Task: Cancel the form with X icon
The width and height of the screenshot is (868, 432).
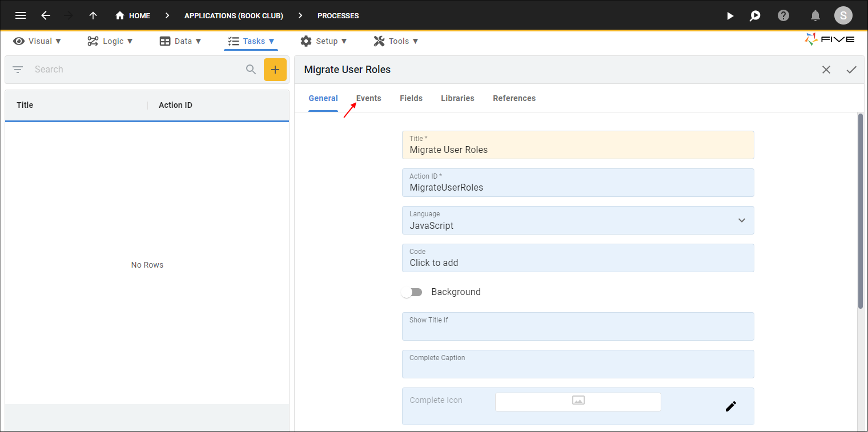Action: click(x=826, y=70)
